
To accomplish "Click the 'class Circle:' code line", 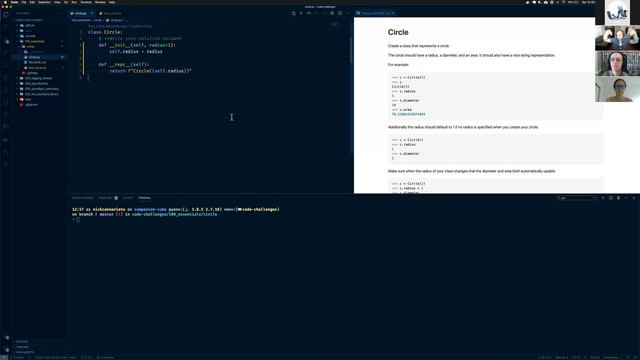I will [x=105, y=32].
